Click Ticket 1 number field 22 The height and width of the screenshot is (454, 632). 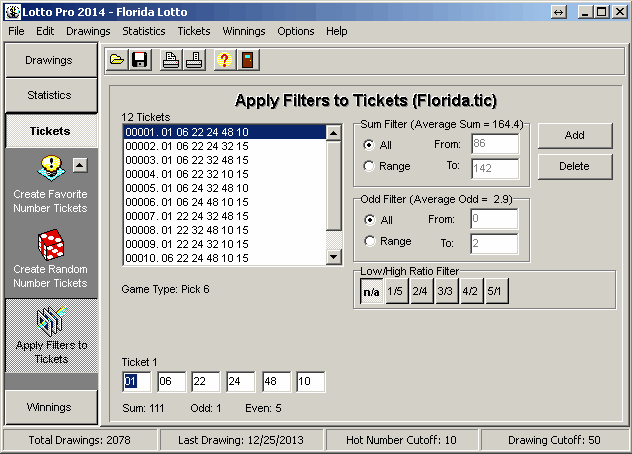(206, 381)
